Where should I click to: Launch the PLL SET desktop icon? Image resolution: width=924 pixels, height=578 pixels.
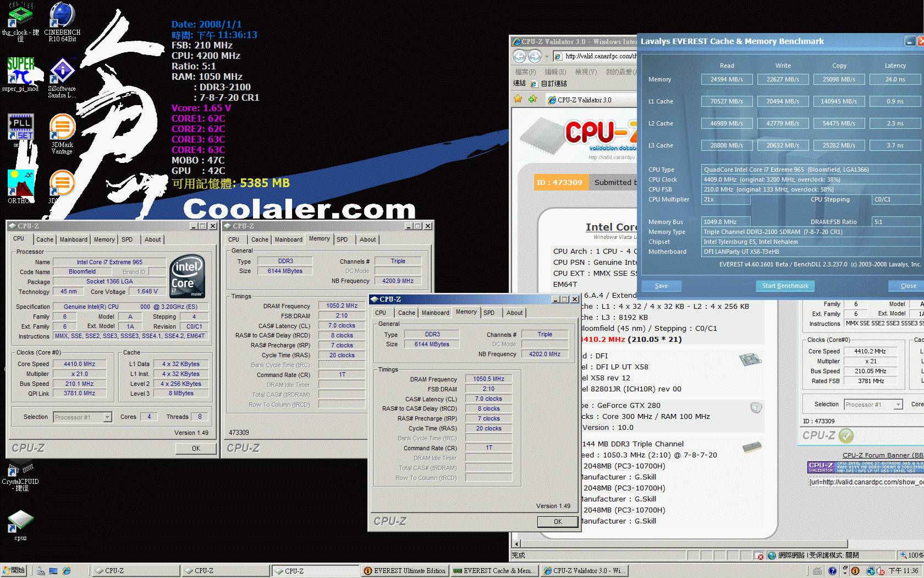tap(20, 130)
